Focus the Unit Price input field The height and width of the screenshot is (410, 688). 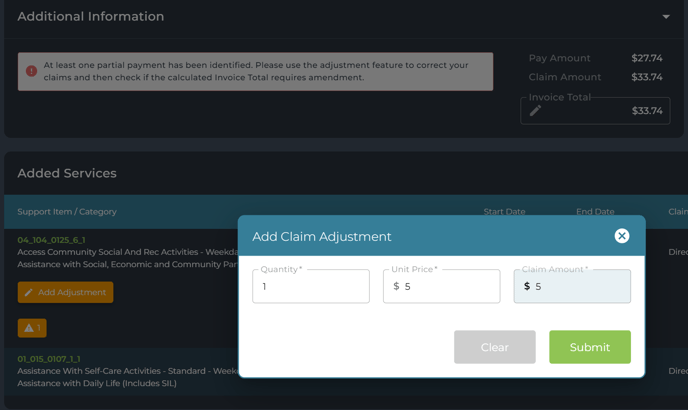click(450, 287)
